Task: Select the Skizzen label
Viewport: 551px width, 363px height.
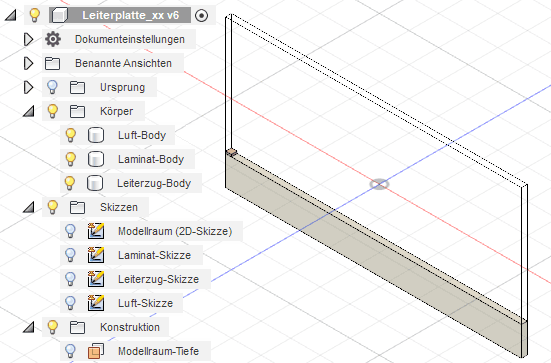Action: [x=119, y=207]
